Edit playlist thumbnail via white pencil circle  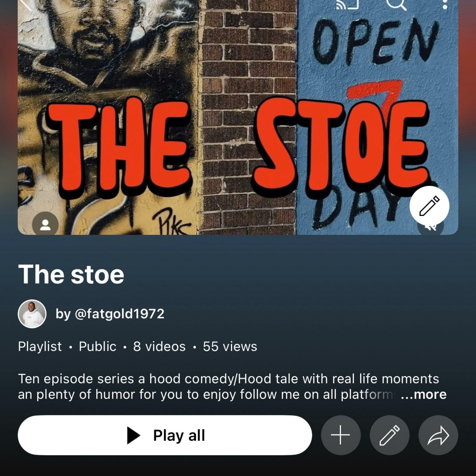coord(430,206)
